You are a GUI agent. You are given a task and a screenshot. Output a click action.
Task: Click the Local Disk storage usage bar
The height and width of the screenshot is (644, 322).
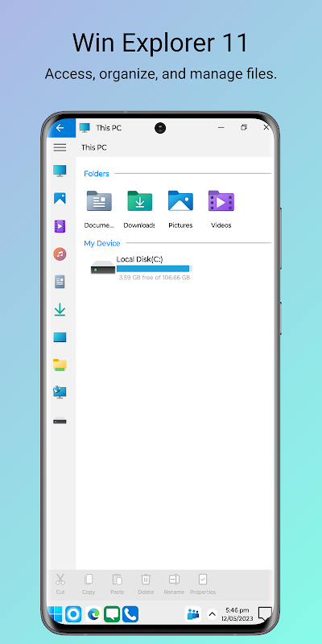[x=155, y=269]
